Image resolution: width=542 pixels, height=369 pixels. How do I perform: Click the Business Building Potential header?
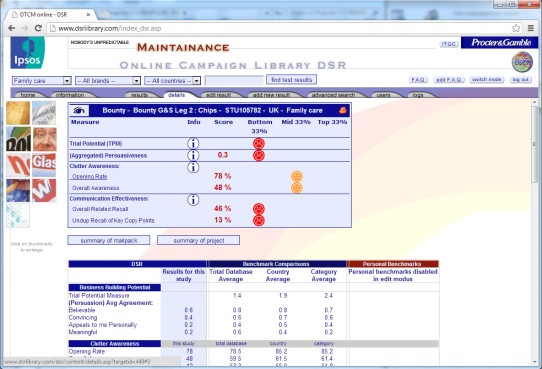click(114, 287)
